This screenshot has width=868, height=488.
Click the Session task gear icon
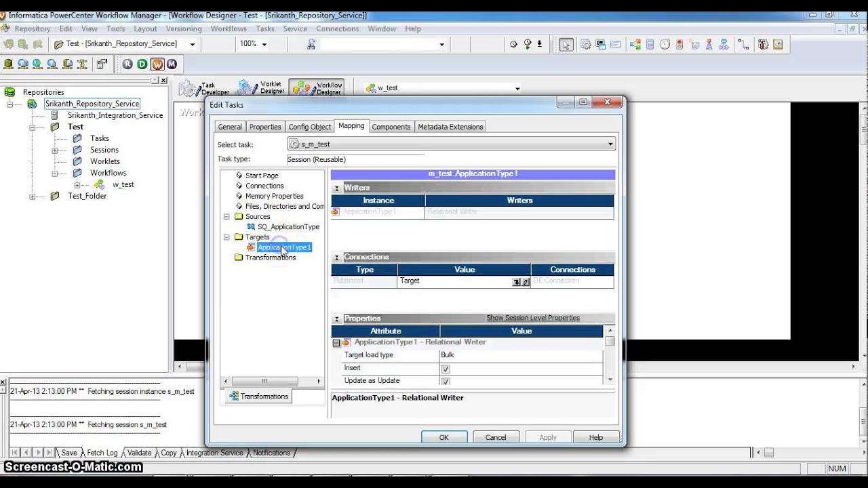pos(586,45)
